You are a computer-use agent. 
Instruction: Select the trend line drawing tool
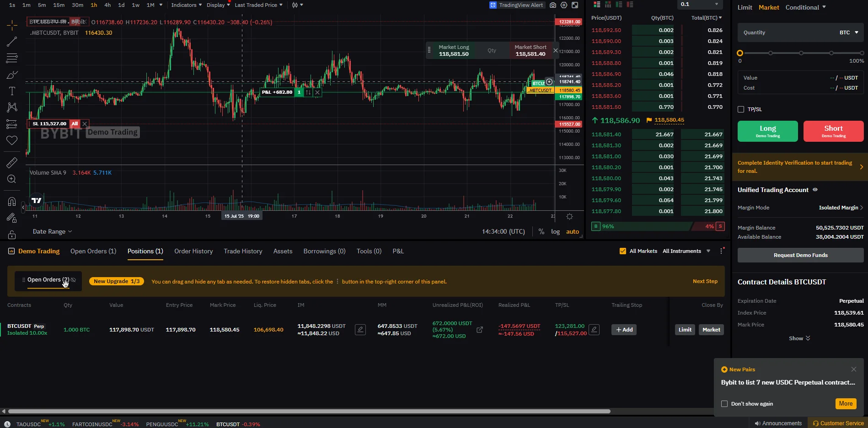(12, 42)
